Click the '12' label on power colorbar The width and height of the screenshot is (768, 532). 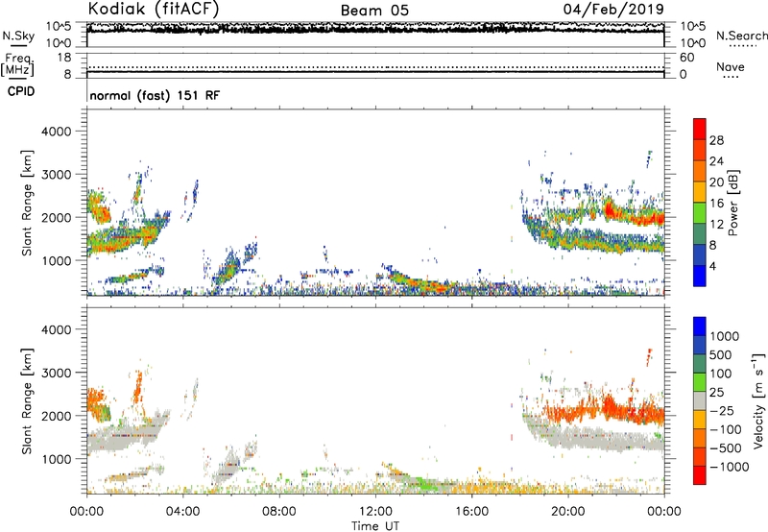point(716,225)
